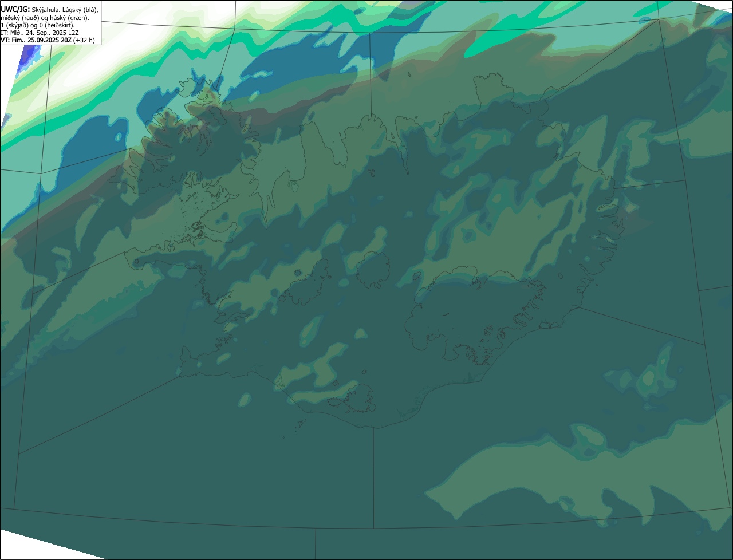
Task: Click the 'Lágský (blá),' legend text
Action: 80,10
